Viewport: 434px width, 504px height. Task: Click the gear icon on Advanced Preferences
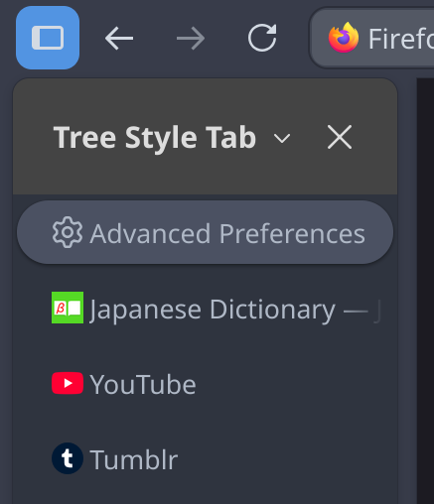point(68,232)
